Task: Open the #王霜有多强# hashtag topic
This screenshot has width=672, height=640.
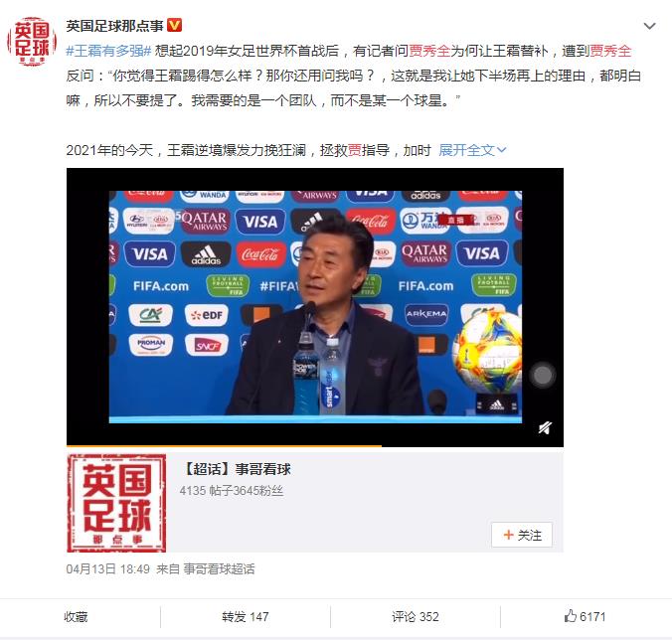Action: click(x=108, y=51)
